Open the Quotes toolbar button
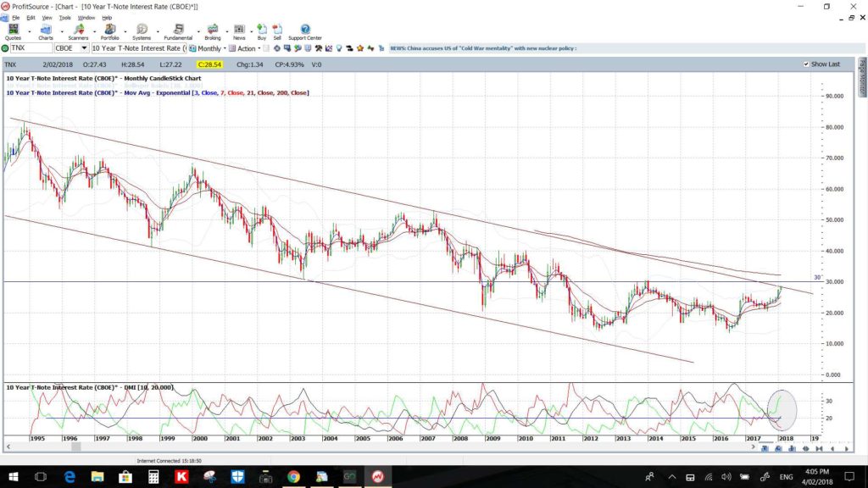 [x=13, y=32]
